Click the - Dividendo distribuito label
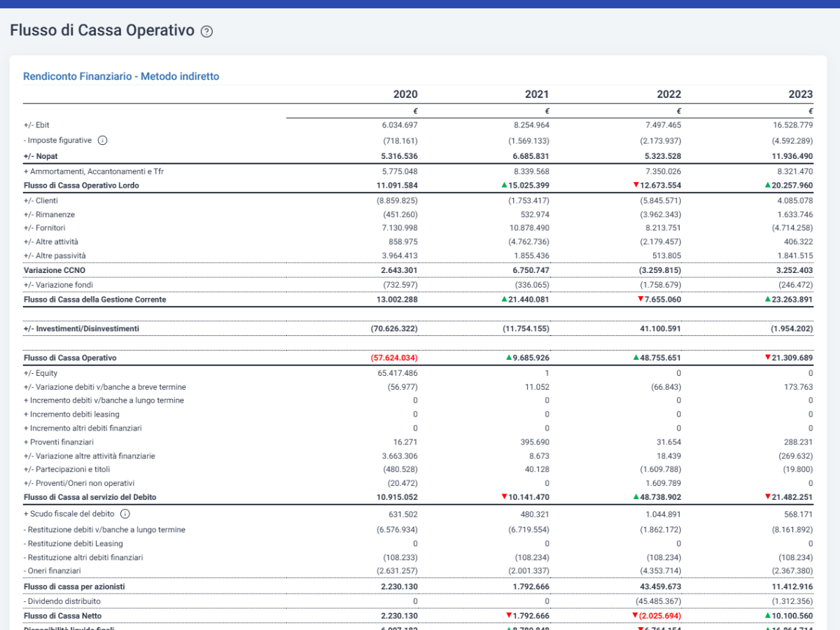Image resolution: width=840 pixels, height=630 pixels. 62,601
